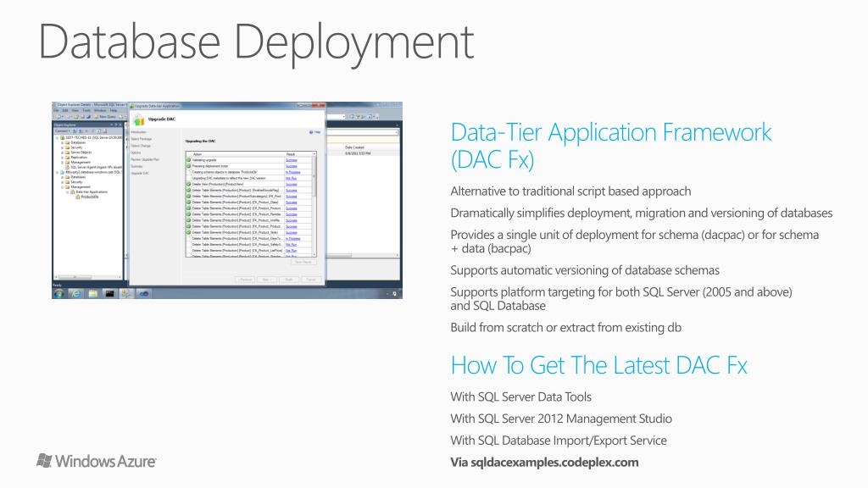This screenshot has width=868, height=488.
Task: Open In Progress link for Creating schema objects
Action: [292, 172]
